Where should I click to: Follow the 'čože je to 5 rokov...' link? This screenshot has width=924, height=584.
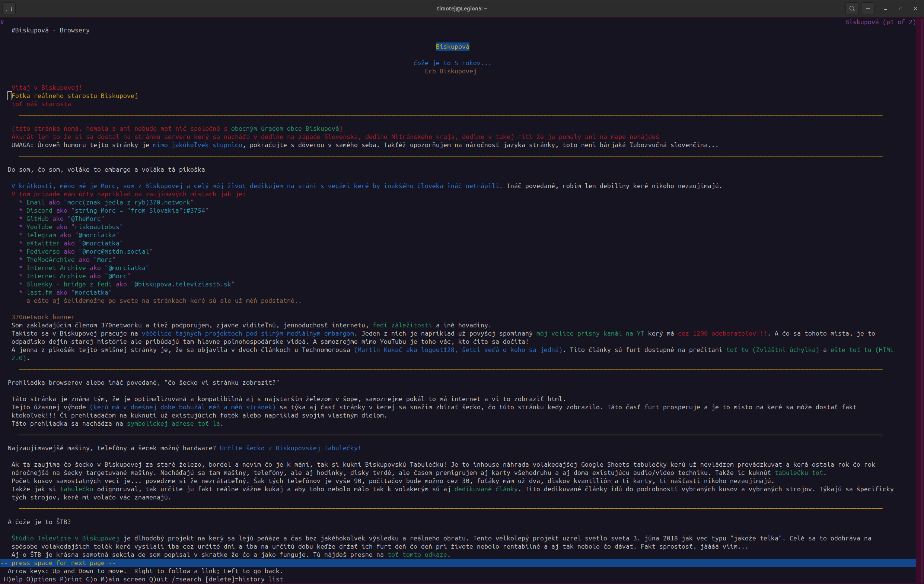coord(452,63)
